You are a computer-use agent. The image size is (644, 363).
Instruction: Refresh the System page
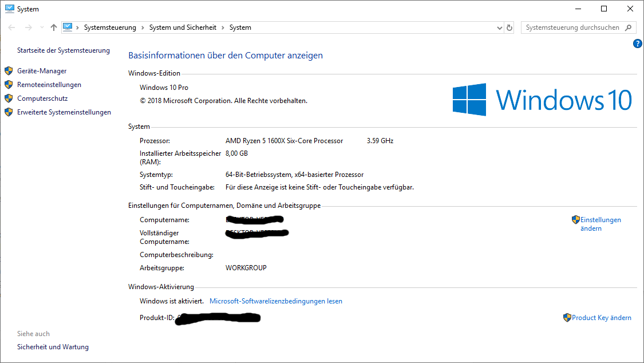point(509,27)
